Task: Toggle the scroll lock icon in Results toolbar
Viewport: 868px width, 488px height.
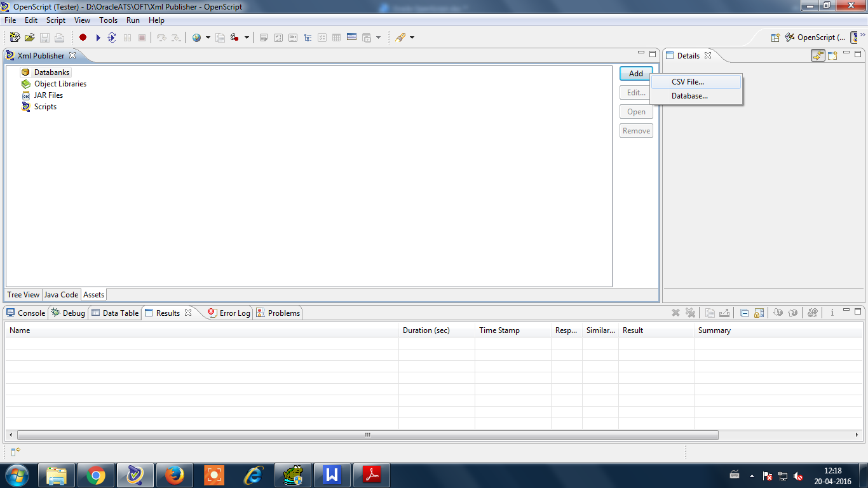Action: (x=759, y=313)
